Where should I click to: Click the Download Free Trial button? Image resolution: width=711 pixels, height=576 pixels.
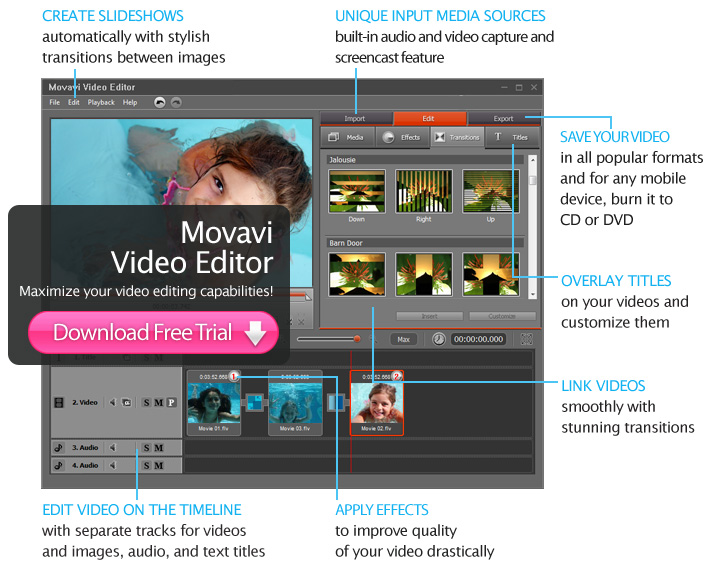(x=152, y=333)
